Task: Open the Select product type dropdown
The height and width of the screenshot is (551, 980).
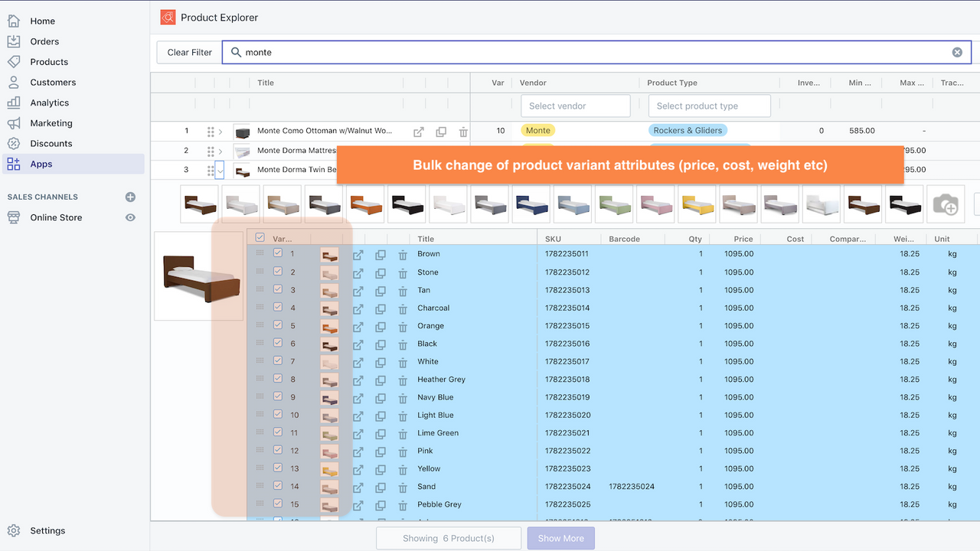Action: [709, 106]
